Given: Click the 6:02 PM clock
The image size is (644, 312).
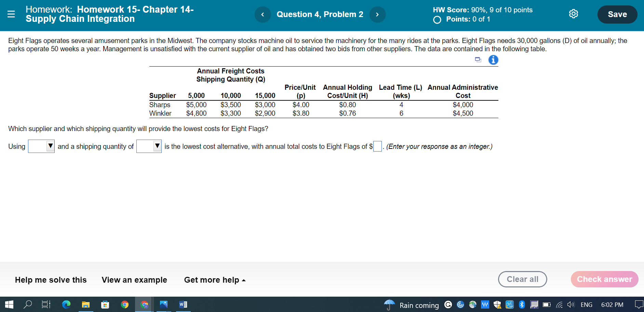Looking at the screenshot, I should tap(612, 304).
